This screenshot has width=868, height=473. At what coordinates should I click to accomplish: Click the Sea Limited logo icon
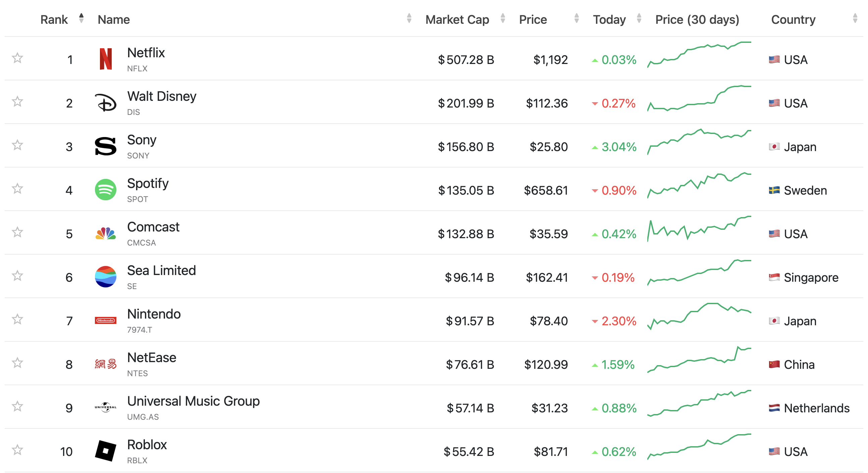coord(105,277)
